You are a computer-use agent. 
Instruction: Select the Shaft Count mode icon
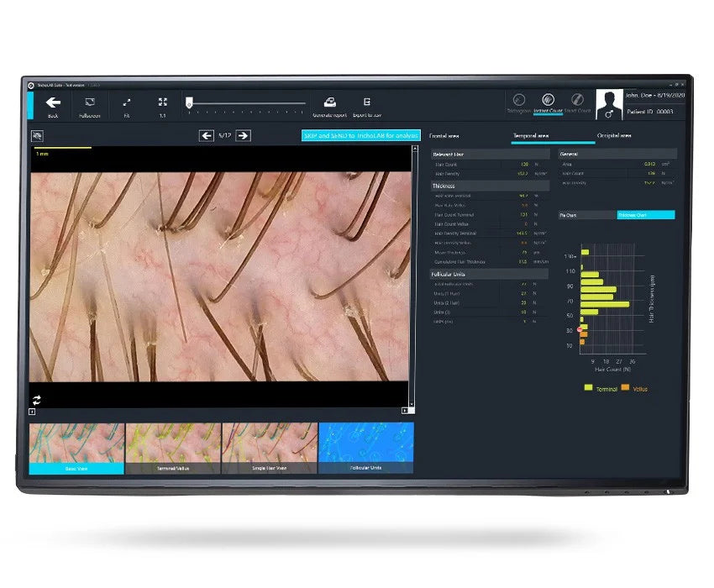[x=577, y=100]
